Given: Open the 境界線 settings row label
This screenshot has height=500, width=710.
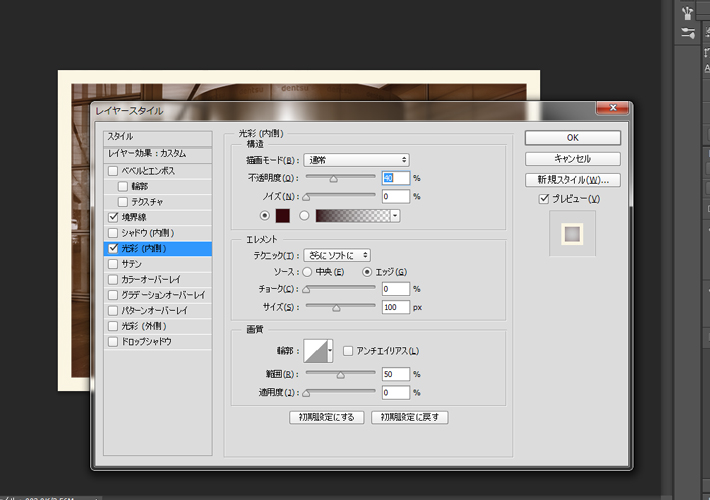Looking at the screenshot, I should (x=134, y=217).
